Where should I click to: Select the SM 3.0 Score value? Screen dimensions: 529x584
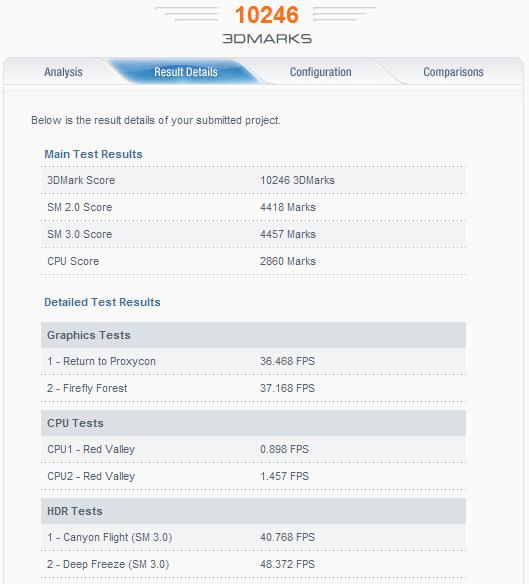click(x=288, y=234)
